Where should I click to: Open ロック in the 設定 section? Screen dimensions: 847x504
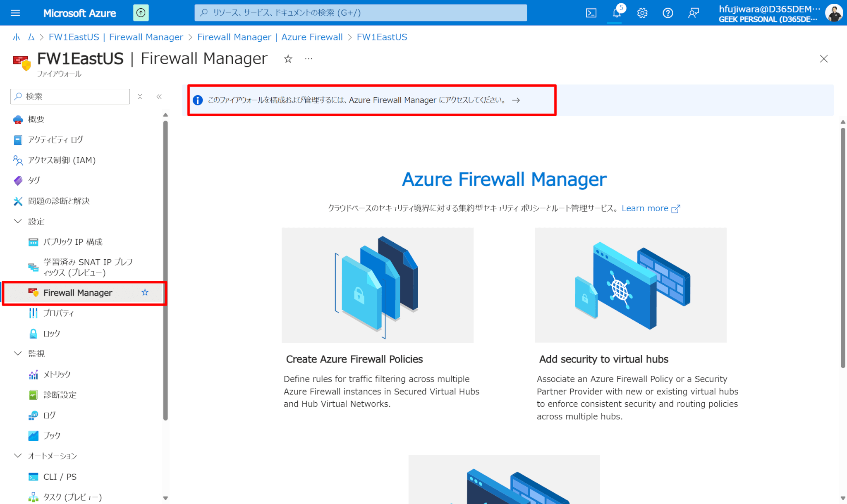point(51,333)
